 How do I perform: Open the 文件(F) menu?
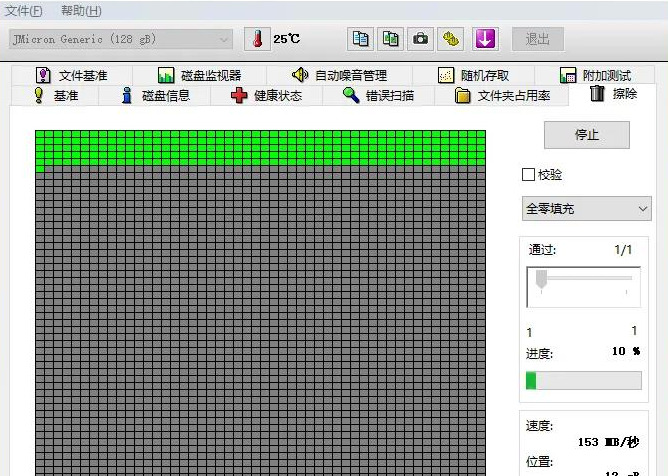tap(25, 11)
